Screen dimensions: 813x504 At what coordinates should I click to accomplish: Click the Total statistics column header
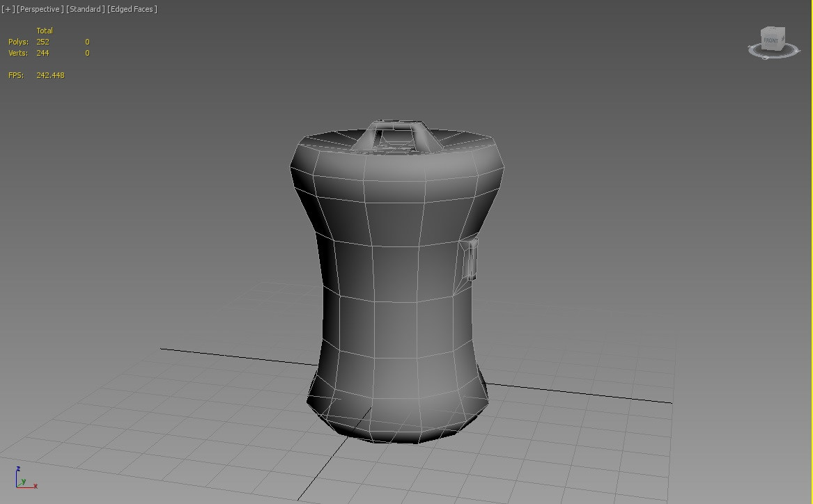coord(45,31)
